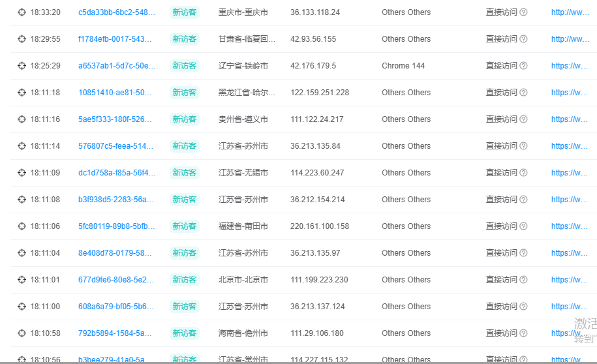Open the http://ww… link in 18:33:20 row
The width and height of the screenshot is (597, 364).
(x=570, y=12)
